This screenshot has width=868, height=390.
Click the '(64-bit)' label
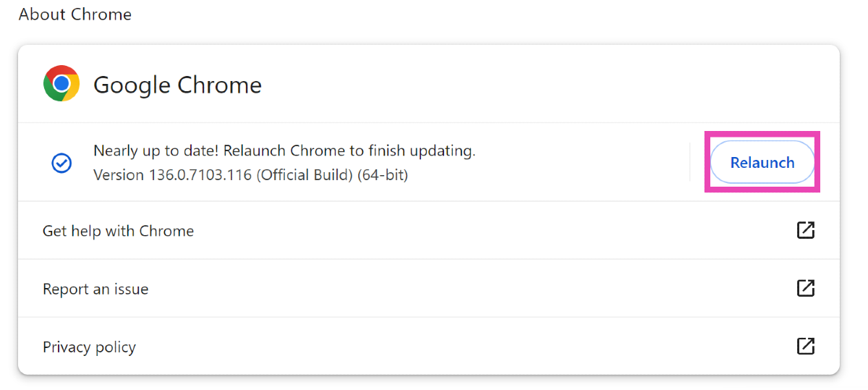383,175
